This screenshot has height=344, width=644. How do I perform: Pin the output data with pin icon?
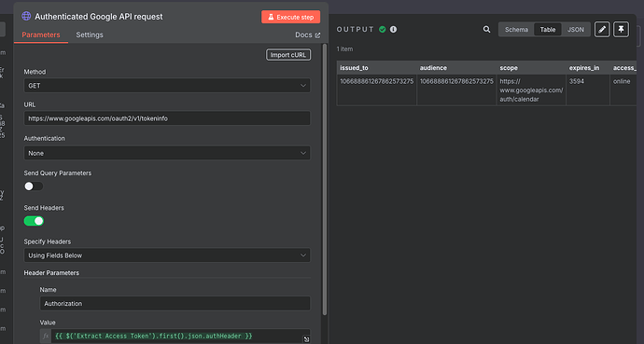pos(621,30)
